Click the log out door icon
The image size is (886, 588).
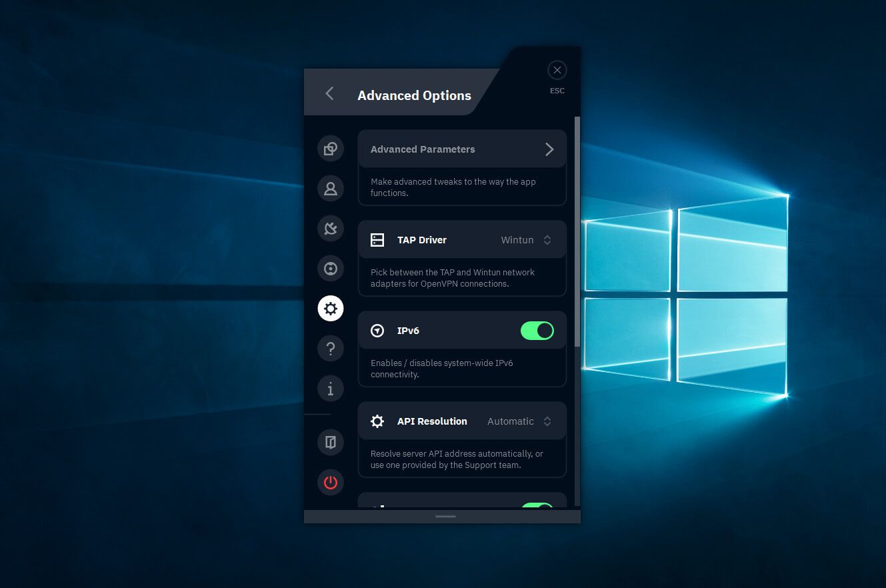point(331,442)
